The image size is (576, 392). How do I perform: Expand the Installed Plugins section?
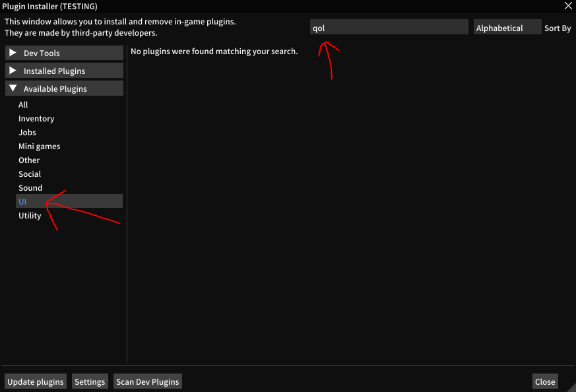tap(64, 71)
